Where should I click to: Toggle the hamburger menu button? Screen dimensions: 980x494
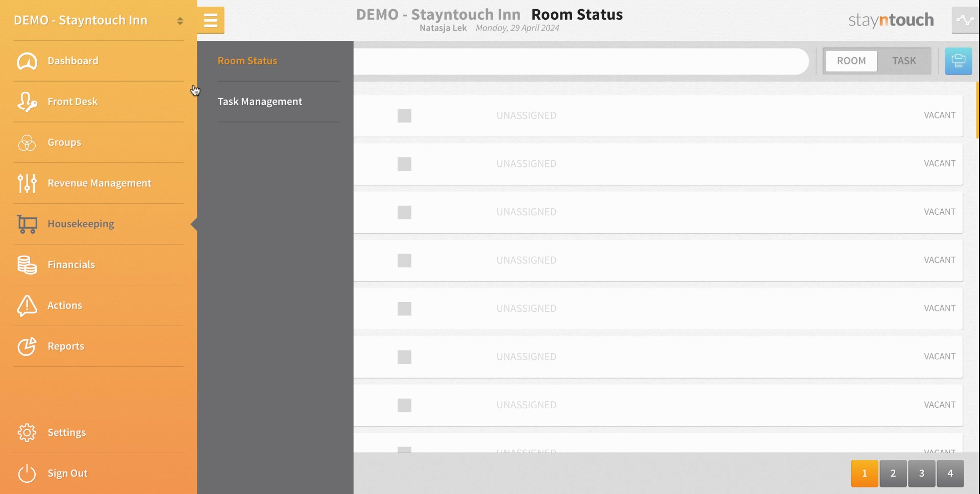(210, 20)
